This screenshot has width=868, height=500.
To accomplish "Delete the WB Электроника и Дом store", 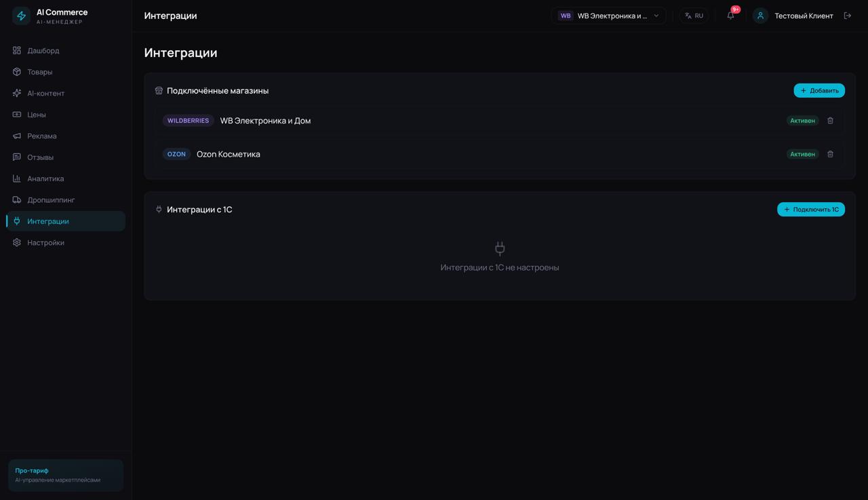I will click(830, 121).
